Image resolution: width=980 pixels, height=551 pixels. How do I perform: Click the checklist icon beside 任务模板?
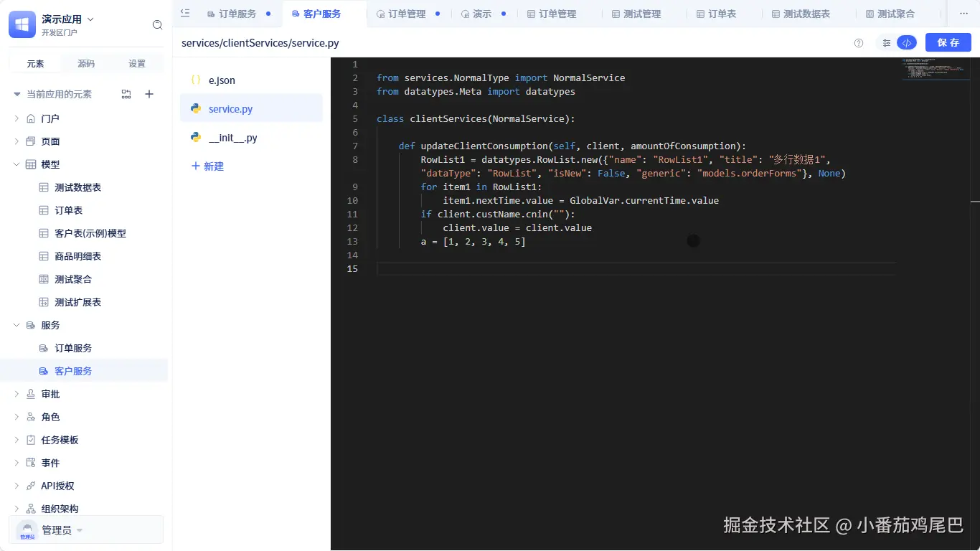coord(30,440)
